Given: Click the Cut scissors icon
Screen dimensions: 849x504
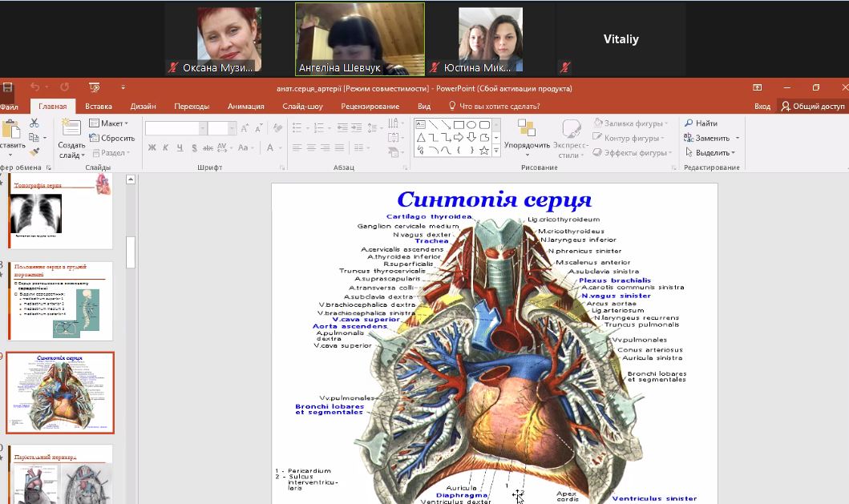Looking at the screenshot, I should click(34, 123).
